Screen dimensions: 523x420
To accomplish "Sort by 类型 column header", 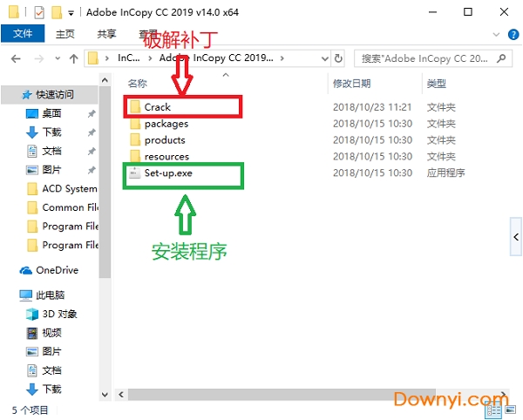I will click(x=437, y=84).
